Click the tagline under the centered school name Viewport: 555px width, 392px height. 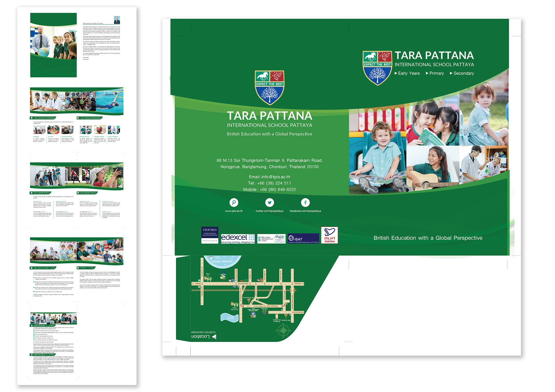pyautogui.click(x=269, y=134)
